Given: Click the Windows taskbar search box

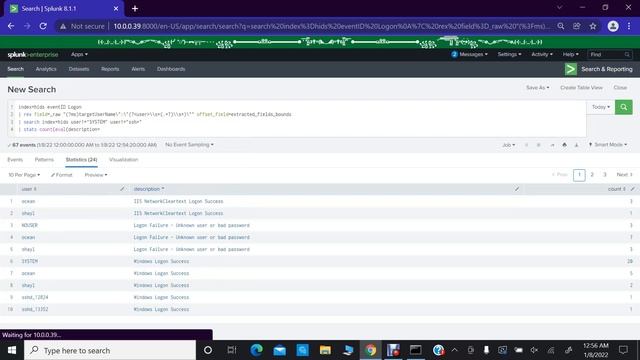Looking at the screenshot, I should pyautogui.click(x=110, y=350).
